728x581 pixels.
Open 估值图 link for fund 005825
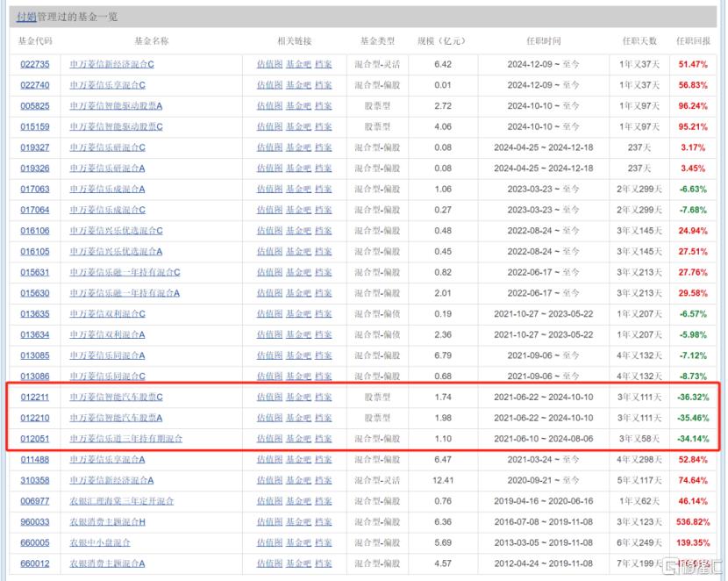tap(270, 106)
